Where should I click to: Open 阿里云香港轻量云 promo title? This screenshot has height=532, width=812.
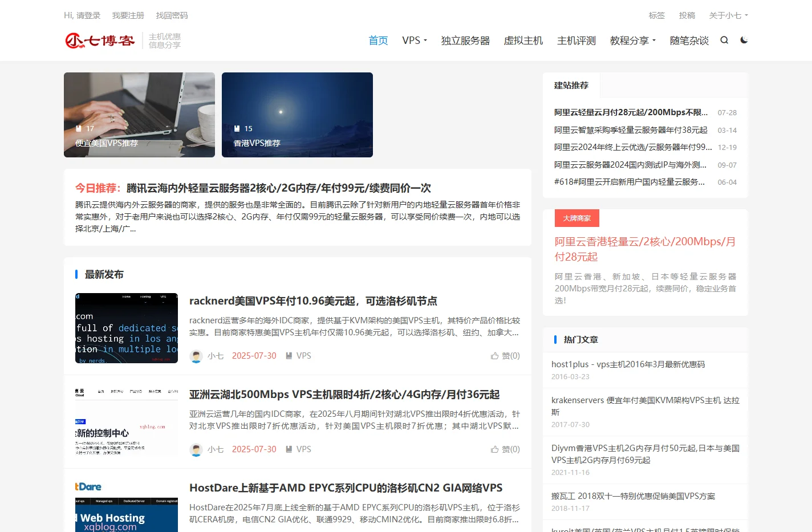tap(645, 249)
